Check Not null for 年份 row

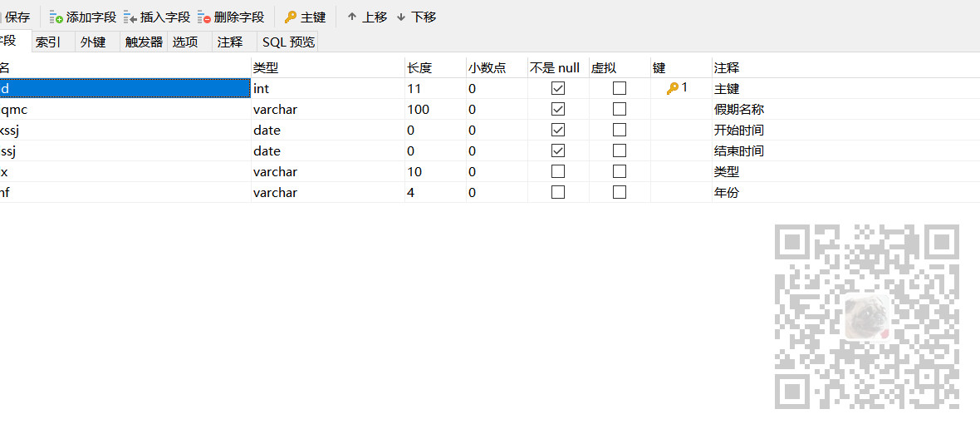pyautogui.click(x=558, y=192)
